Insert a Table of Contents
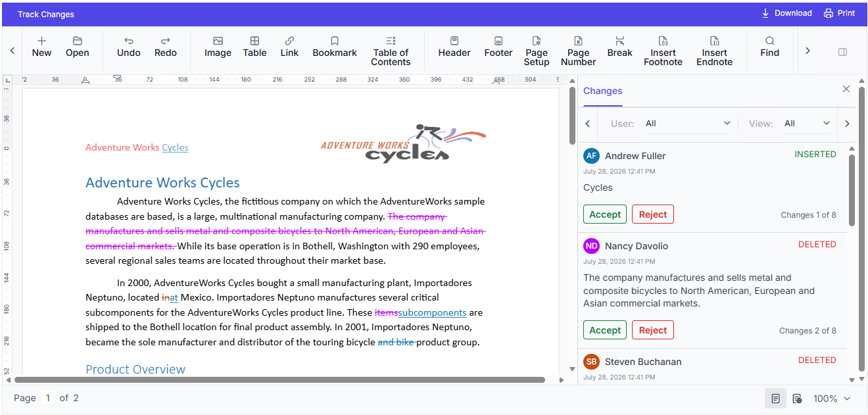The width and height of the screenshot is (868, 415). click(x=391, y=51)
